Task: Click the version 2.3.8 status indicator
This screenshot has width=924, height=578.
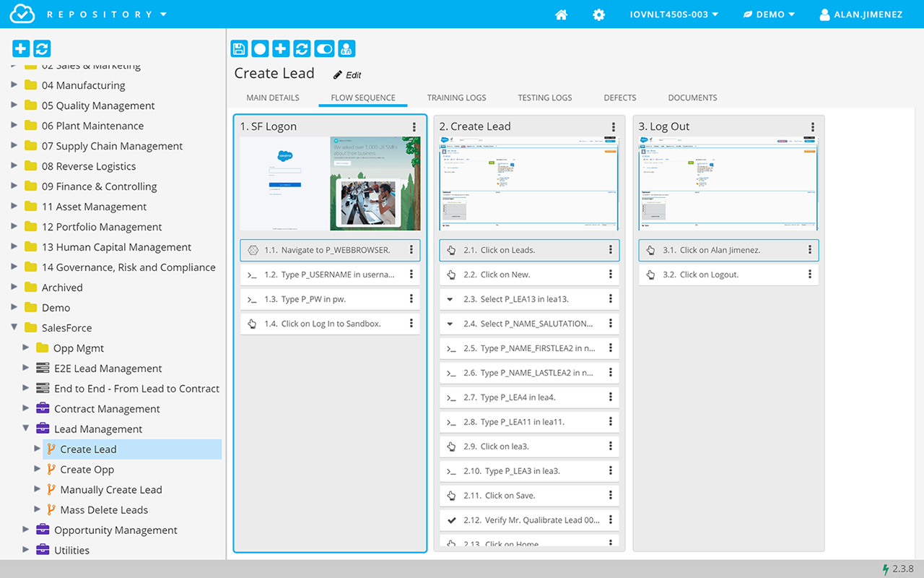Action: [x=898, y=569]
